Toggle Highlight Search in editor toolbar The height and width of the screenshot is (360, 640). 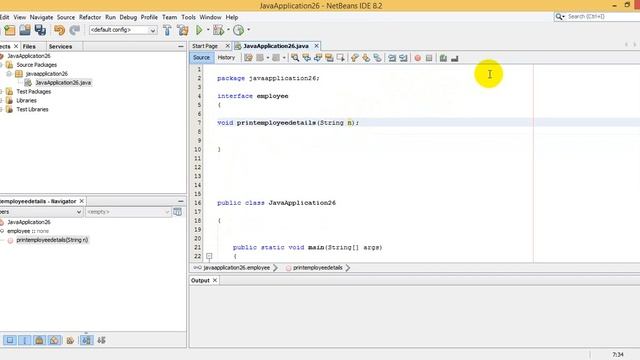pos(329,58)
